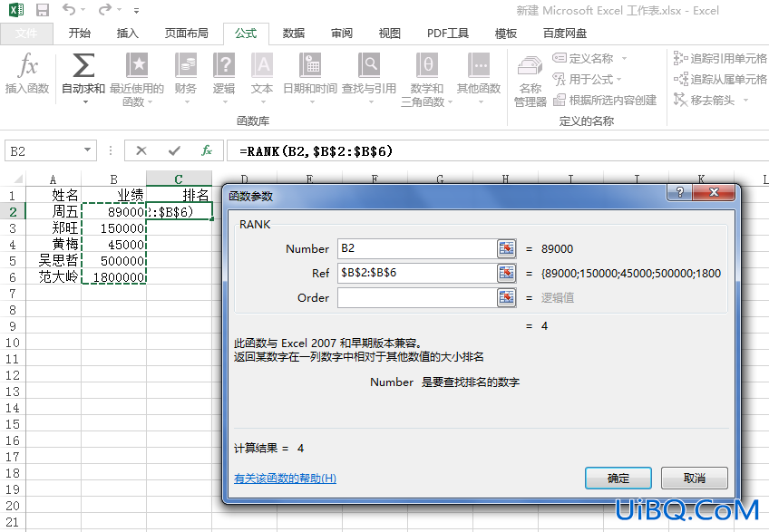Click the Create from Selection icon

tap(560, 100)
